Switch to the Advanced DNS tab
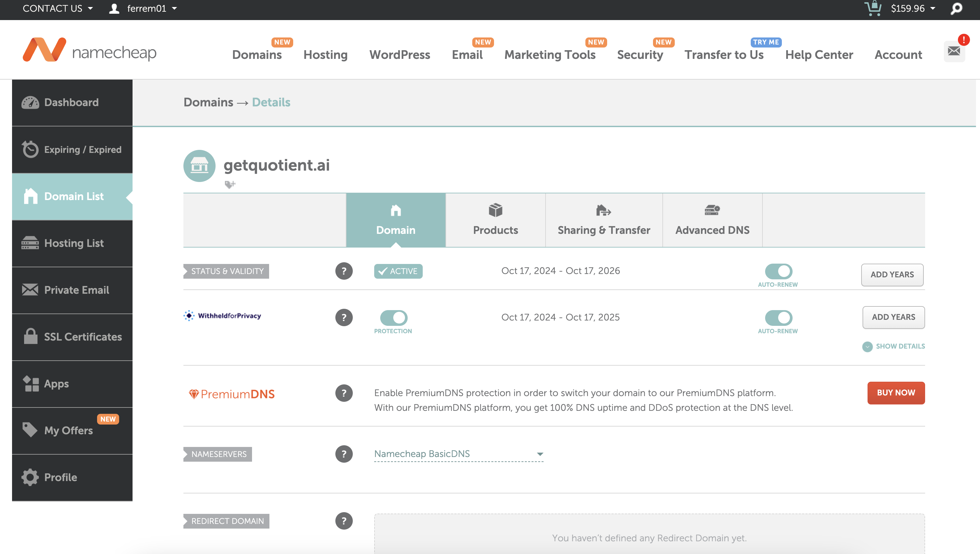The width and height of the screenshot is (980, 554). click(x=712, y=220)
